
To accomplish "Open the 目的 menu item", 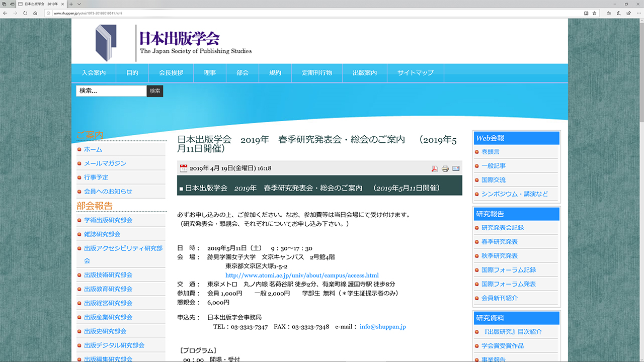I will click(132, 73).
